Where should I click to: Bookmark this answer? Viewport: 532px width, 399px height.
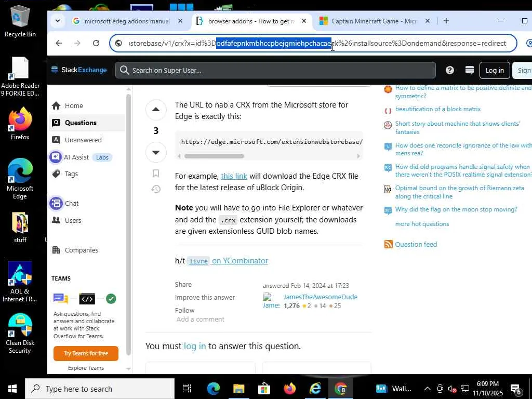[x=156, y=174]
